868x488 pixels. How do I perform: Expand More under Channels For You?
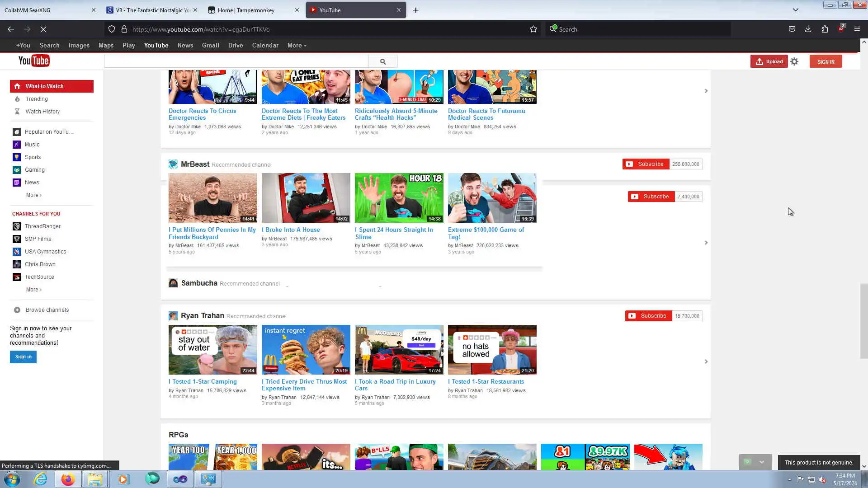click(x=33, y=290)
